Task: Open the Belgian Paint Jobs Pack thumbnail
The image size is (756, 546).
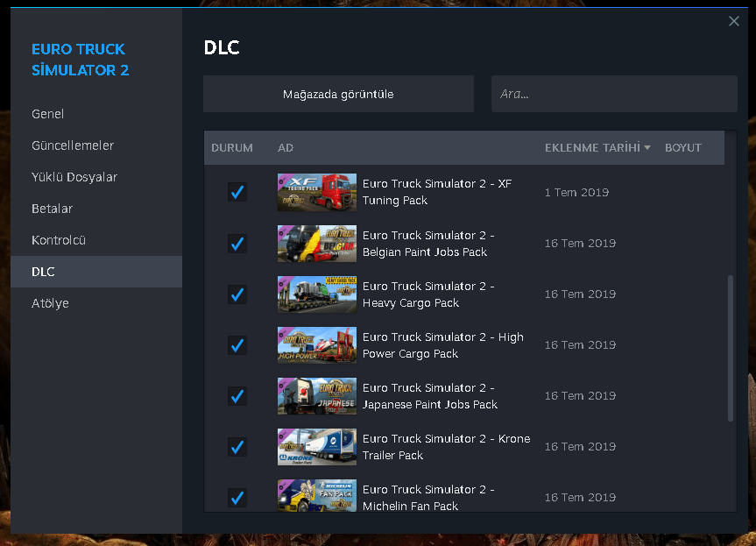Action: click(317, 244)
